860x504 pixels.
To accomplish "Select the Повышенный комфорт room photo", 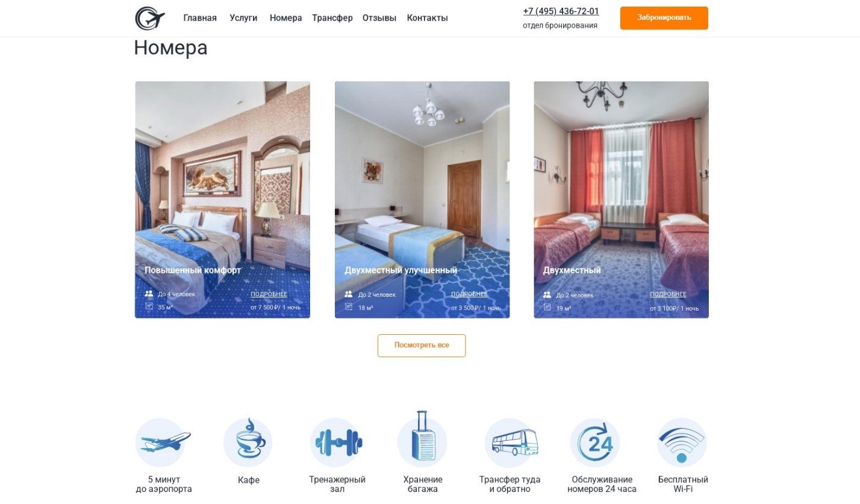I will click(222, 199).
